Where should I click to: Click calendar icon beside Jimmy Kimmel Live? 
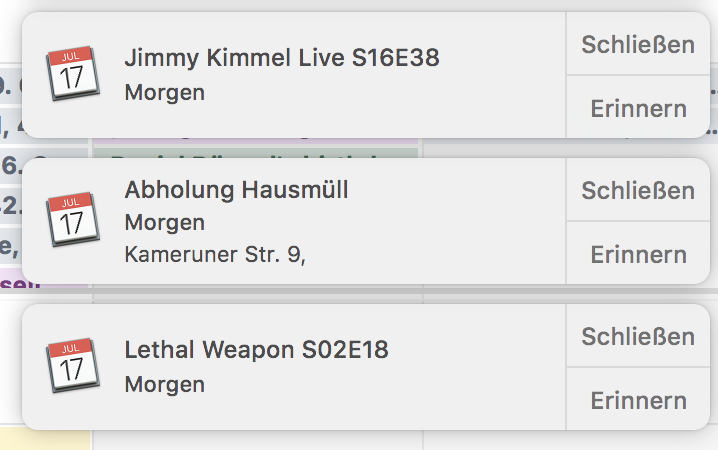[72, 75]
